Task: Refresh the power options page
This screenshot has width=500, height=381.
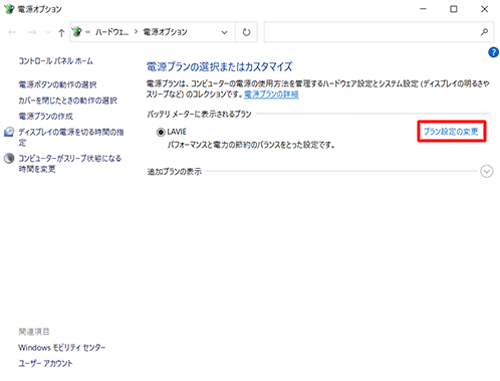Action: click(x=246, y=32)
